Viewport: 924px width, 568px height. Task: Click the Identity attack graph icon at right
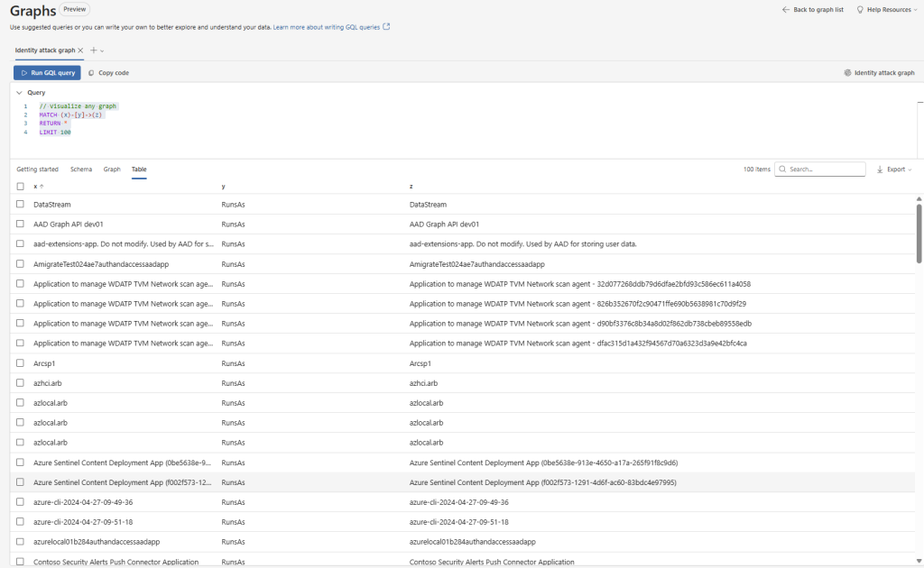(847, 73)
